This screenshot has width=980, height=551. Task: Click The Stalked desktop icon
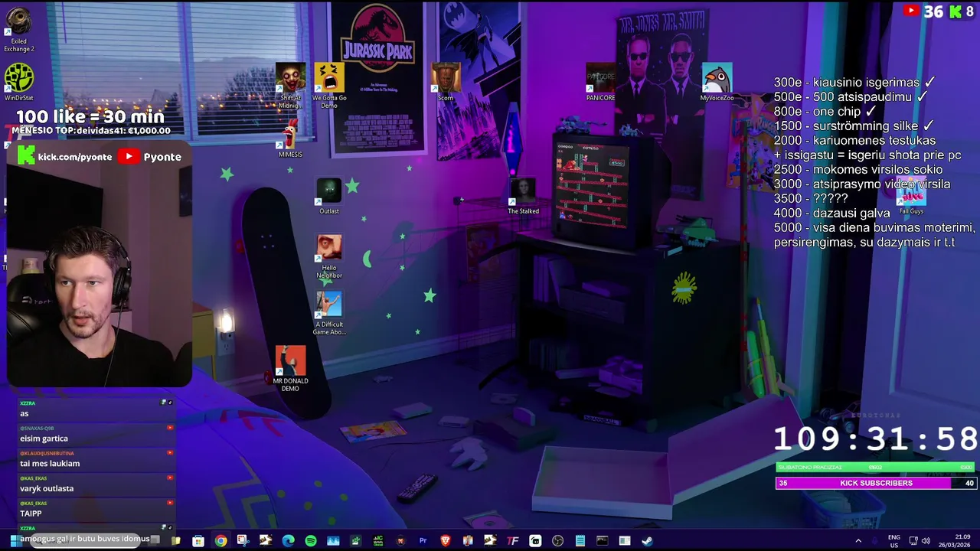pos(523,197)
